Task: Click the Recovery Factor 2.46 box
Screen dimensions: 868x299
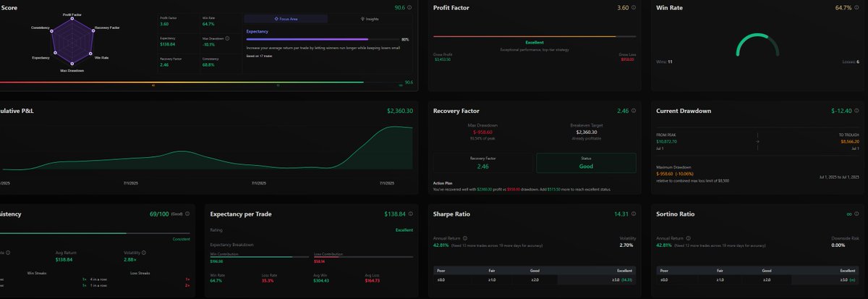Action: 482,163
